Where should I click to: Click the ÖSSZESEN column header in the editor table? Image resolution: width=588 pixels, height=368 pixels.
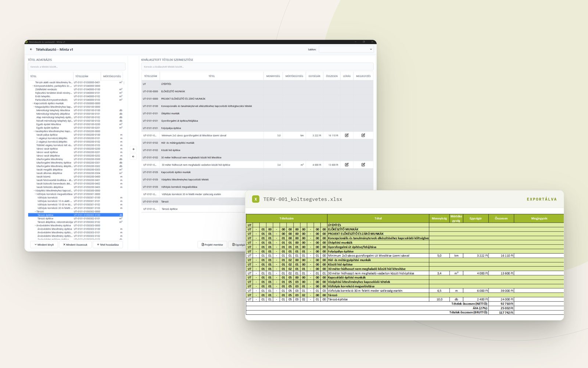pos(332,76)
